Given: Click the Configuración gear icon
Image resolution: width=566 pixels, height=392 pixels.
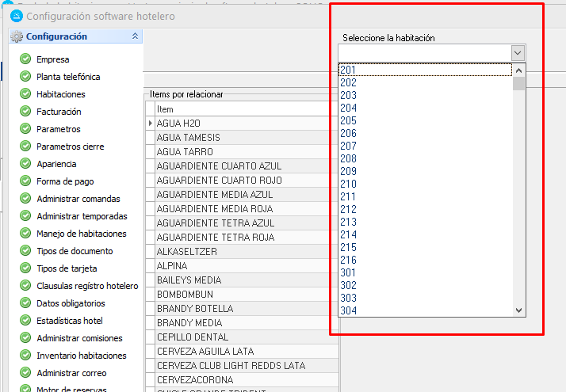Looking at the screenshot, I should pos(17,36).
